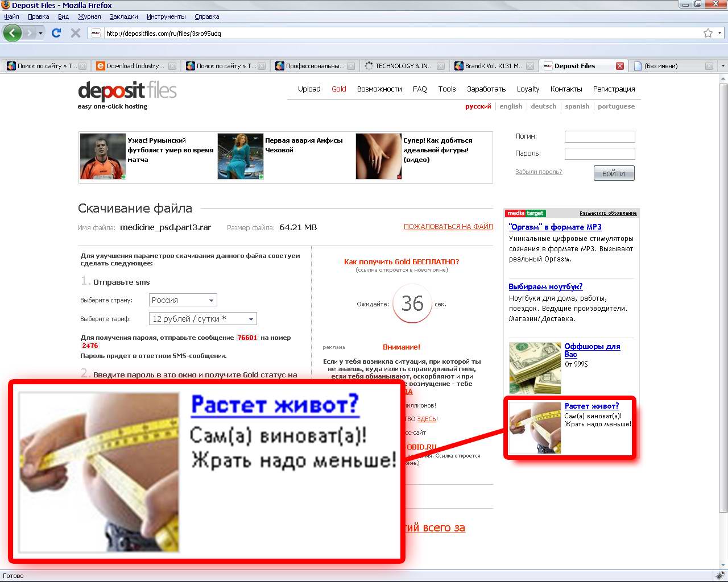
Task: Switch site language to spanish
Action: click(577, 106)
